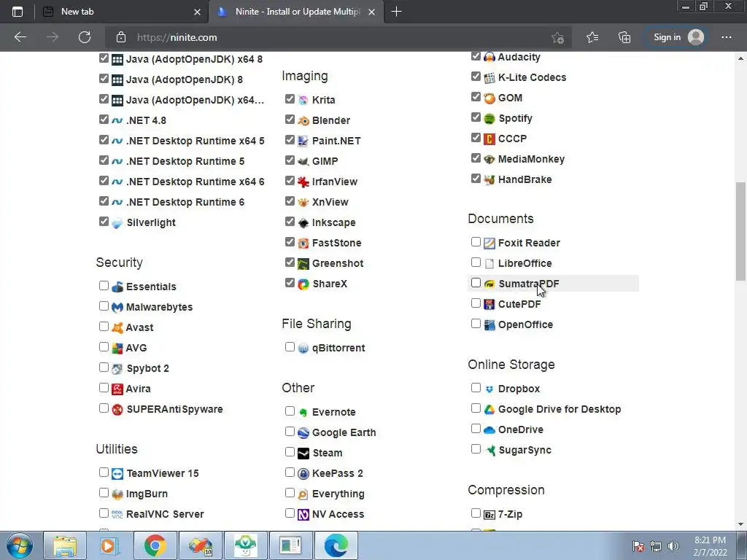Viewport: 747px width, 560px height.
Task: Uncheck the Silverlight checkbox
Action: pos(104,222)
